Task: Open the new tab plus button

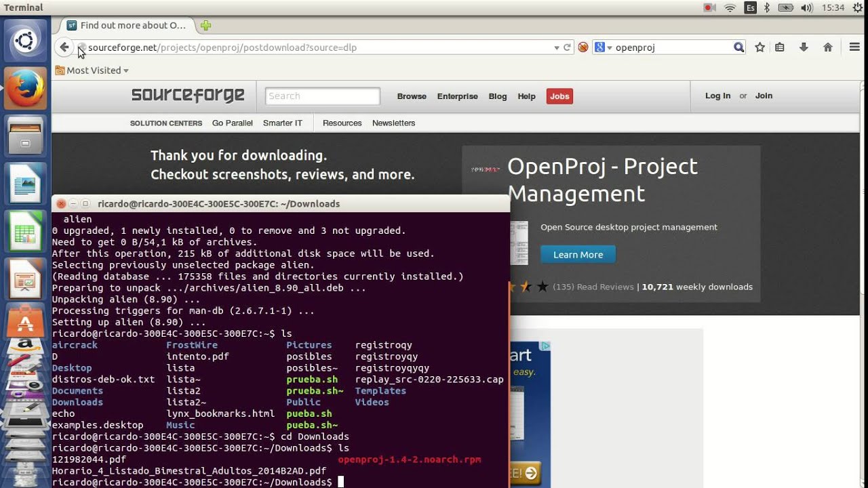Action: click(x=205, y=25)
